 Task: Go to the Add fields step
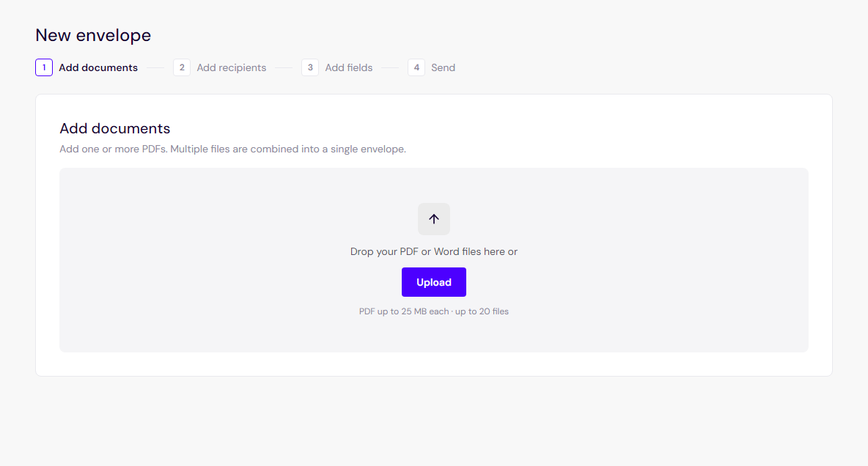[337, 67]
